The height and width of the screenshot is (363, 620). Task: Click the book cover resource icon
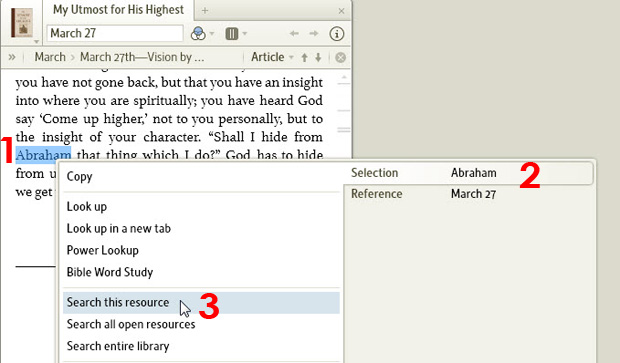tap(22, 23)
